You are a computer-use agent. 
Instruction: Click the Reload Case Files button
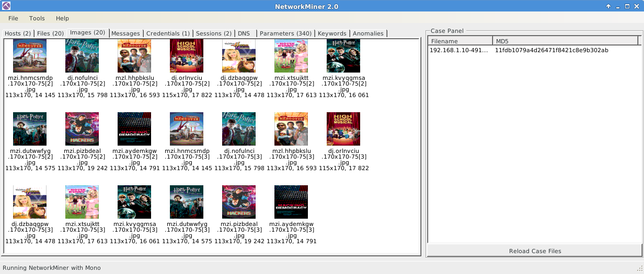(535, 251)
